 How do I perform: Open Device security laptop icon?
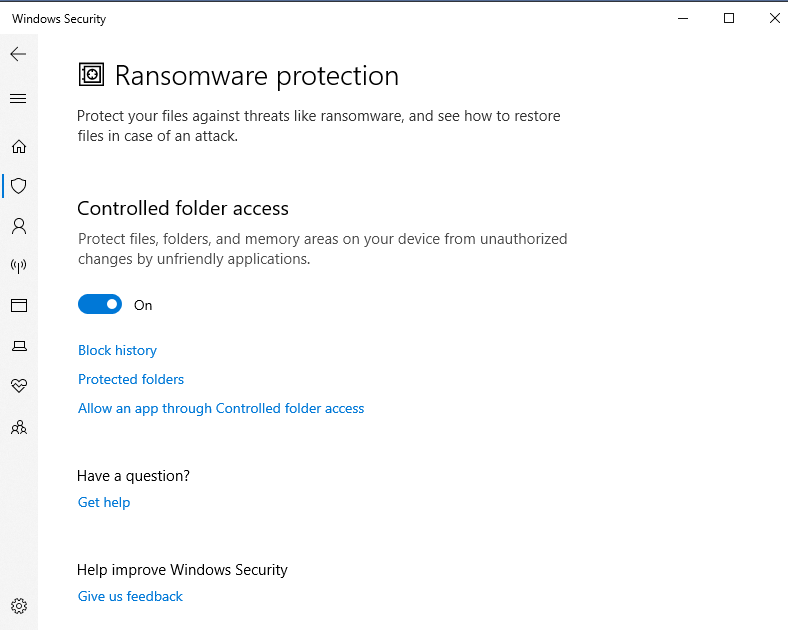19,346
